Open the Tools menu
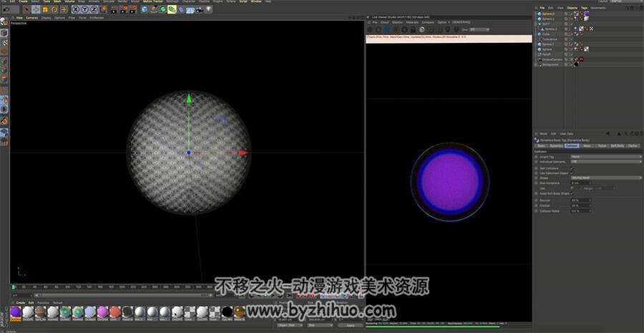644x333 pixels. 46,1
